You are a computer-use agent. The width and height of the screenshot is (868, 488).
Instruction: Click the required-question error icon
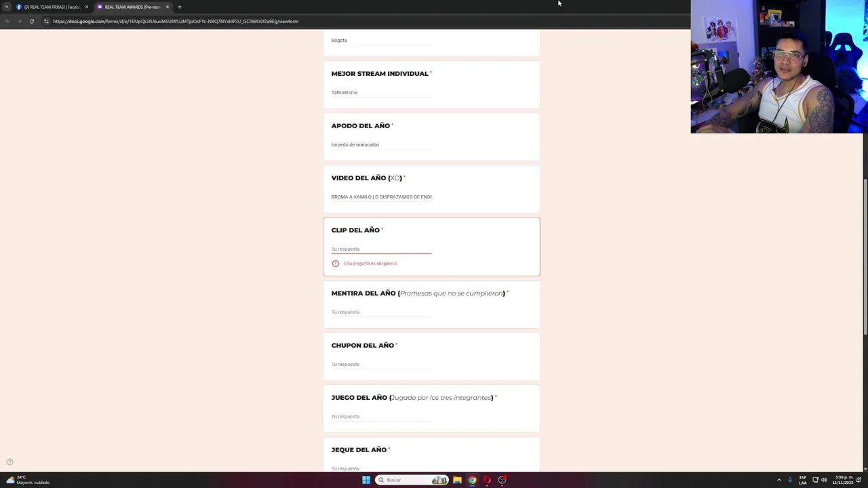(x=335, y=264)
